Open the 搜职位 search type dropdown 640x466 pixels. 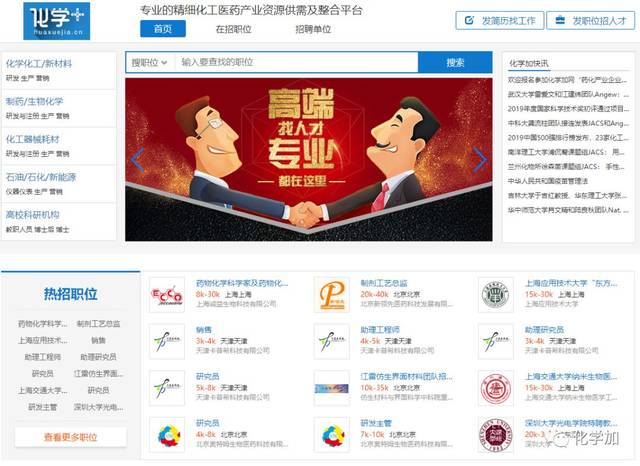[149, 62]
